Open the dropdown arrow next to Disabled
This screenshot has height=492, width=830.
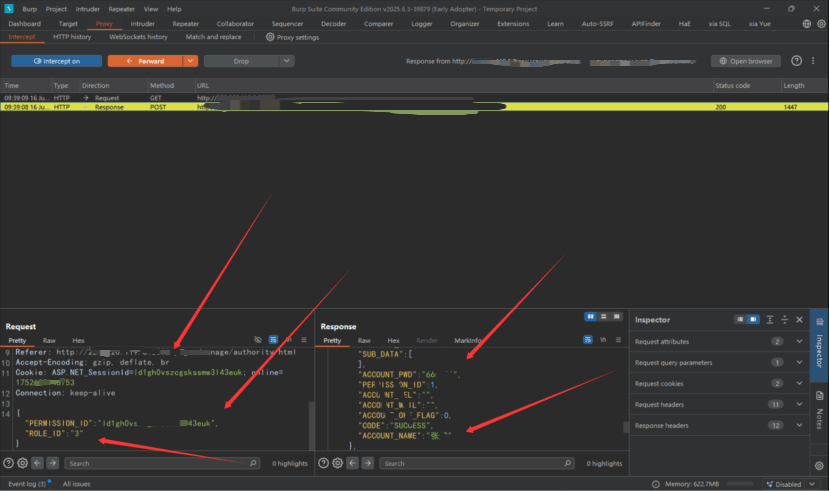pyautogui.click(x=812, y=484)
